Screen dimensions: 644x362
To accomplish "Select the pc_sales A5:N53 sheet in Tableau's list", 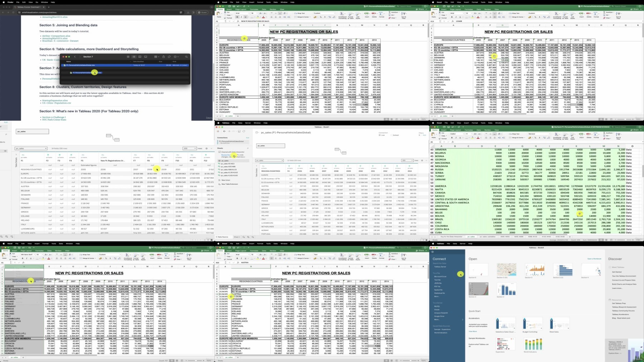I will (x=227, y=164).
